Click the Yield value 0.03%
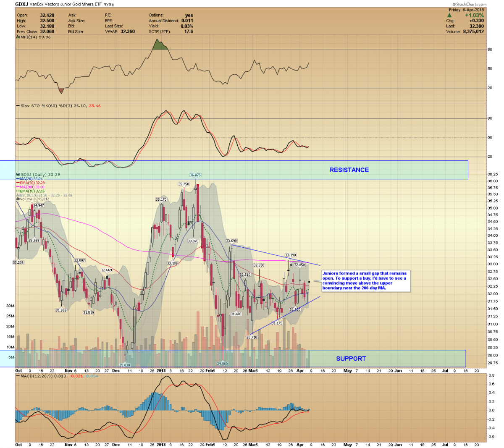This screenshot has height=448, width=504. pyautogui.click(x=187, y=26)
